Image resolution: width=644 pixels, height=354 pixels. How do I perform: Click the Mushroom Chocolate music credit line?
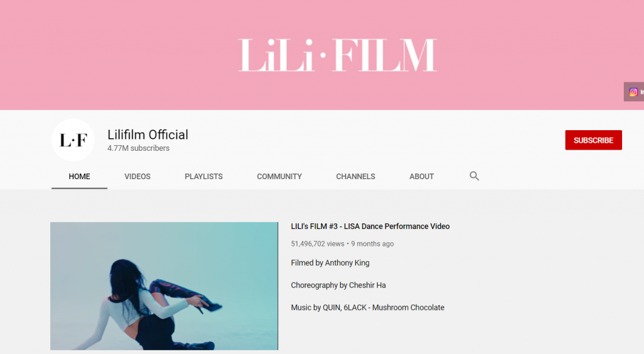367,307
